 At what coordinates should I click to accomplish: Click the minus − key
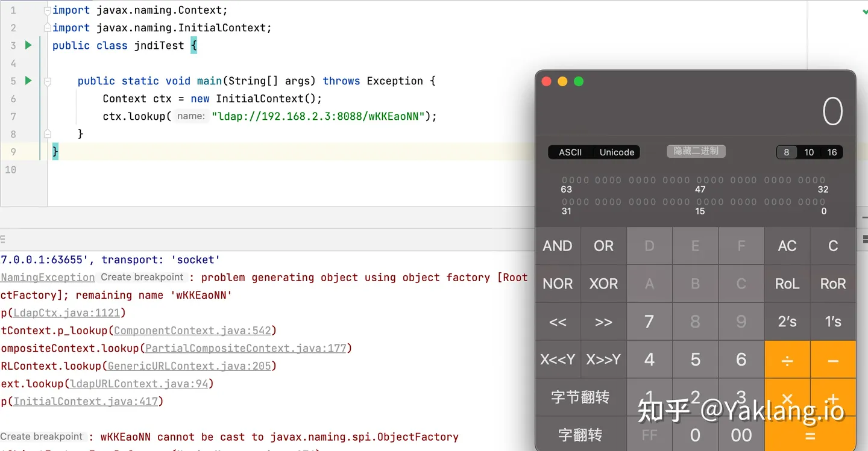pos(833,359)
